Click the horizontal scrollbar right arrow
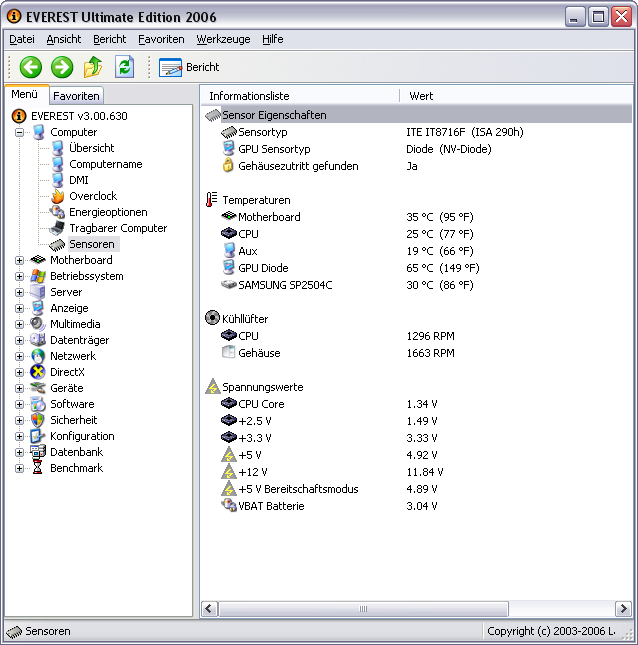Screen dimensions: 638x645 pos(623,608)
